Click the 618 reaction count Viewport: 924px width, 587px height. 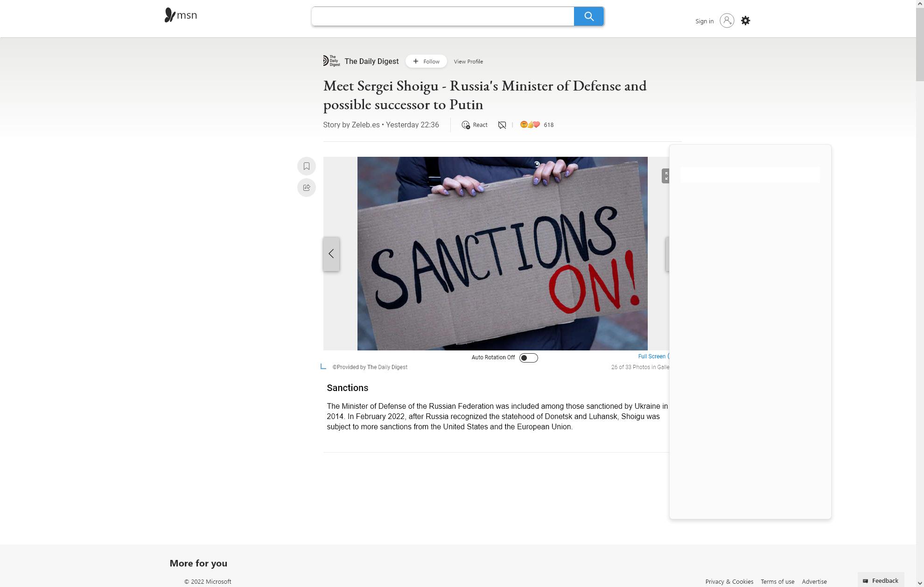tap(548, 125)
